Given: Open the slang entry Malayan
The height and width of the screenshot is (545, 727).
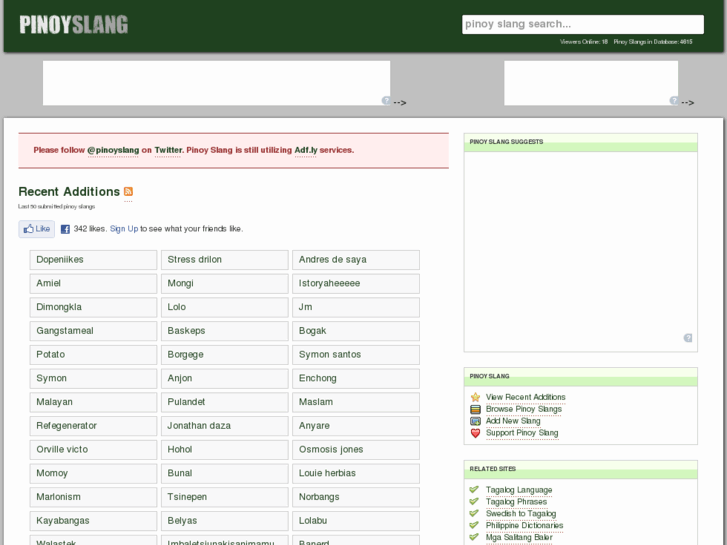Looking at the screenshot, I should coord(93,402).
